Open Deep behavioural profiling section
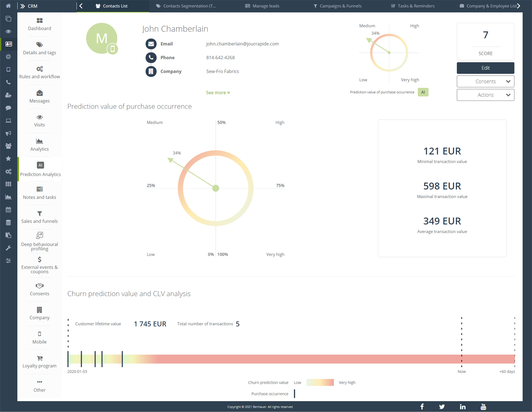The height and width of the screenshot is (412, 532). tap(40, 242)
